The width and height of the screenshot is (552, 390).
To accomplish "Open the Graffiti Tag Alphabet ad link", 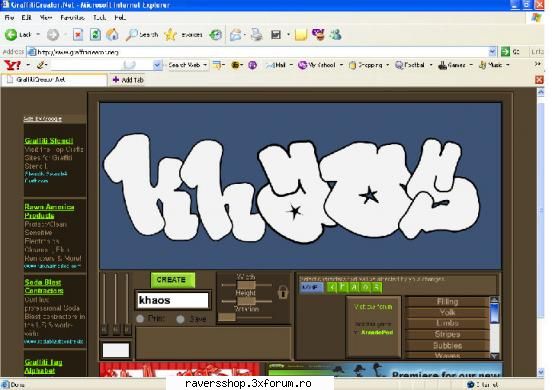I will click(43, 366).
